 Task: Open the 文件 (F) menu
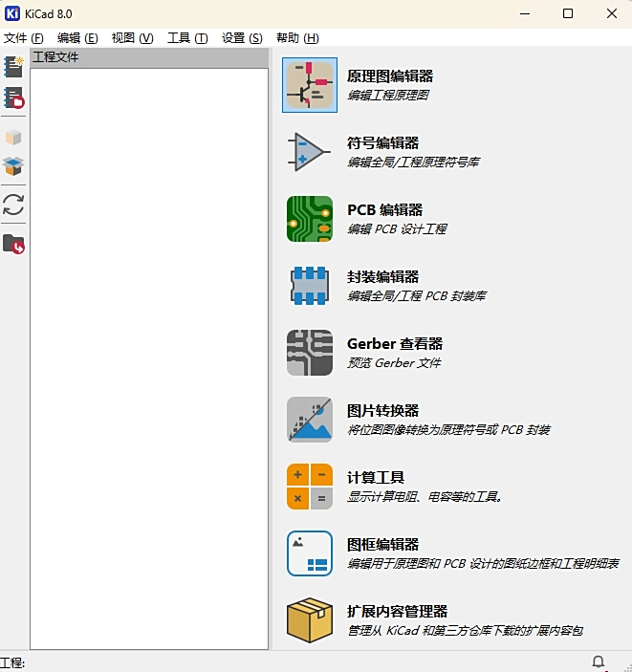(24, 38)
